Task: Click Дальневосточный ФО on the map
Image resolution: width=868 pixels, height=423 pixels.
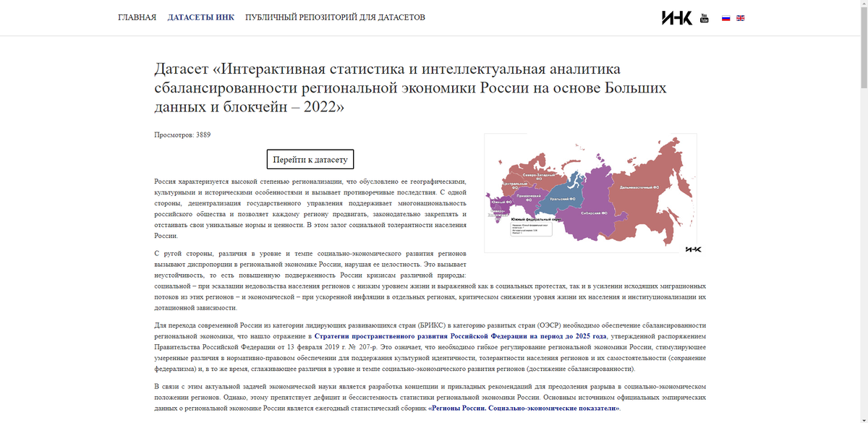Action: pyautogui.click(x=639, y=187)
